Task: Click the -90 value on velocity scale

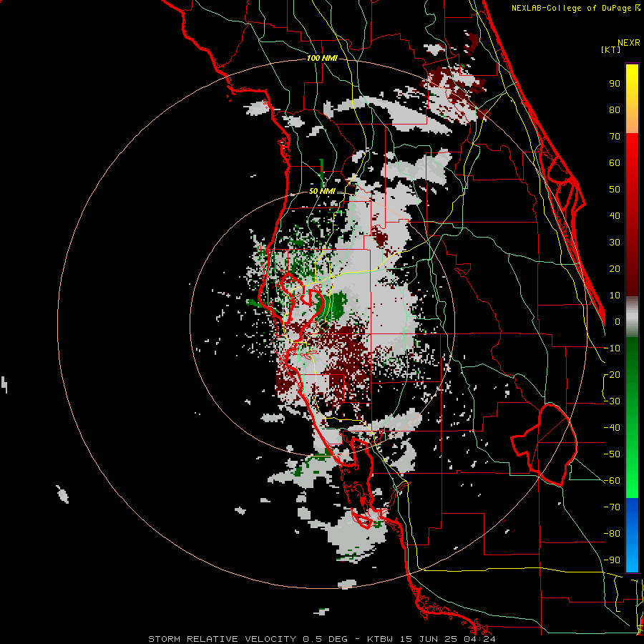Action: pos(612,560)
